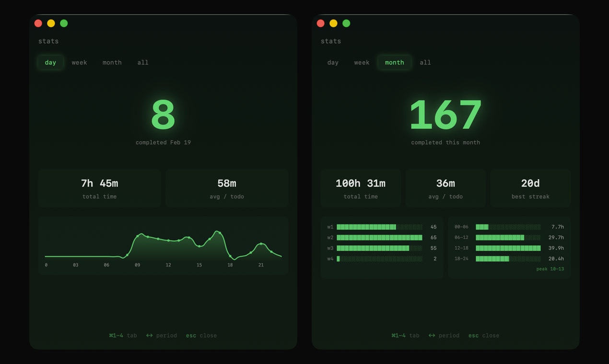Click the value 55 for w3
The height and width of the screenshot is (364, 609).
(433, 248)
